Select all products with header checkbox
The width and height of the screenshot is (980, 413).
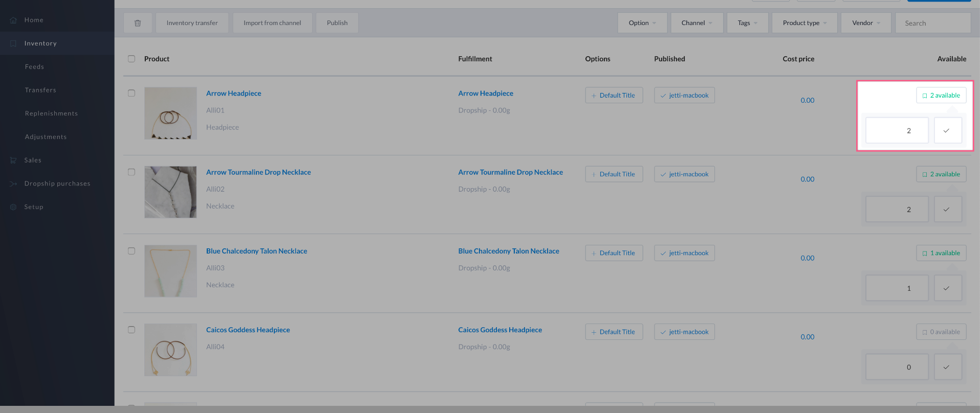pyautogui.click(x=132, y=59)
